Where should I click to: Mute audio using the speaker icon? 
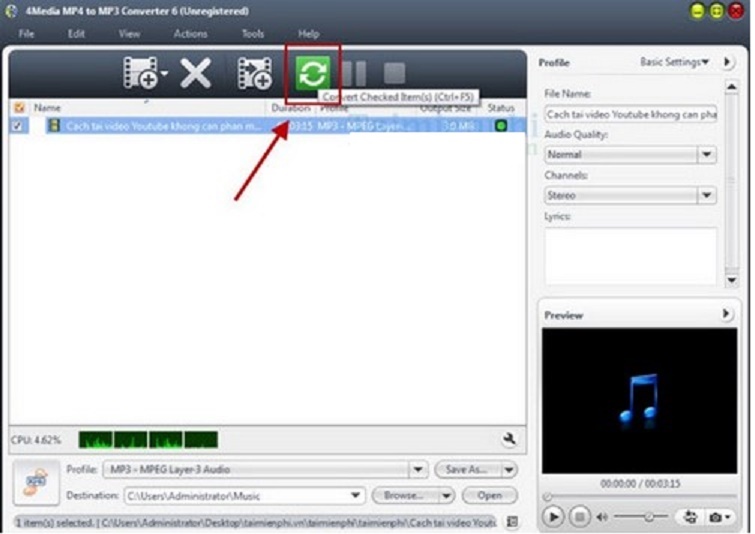(x=602, y=517)
